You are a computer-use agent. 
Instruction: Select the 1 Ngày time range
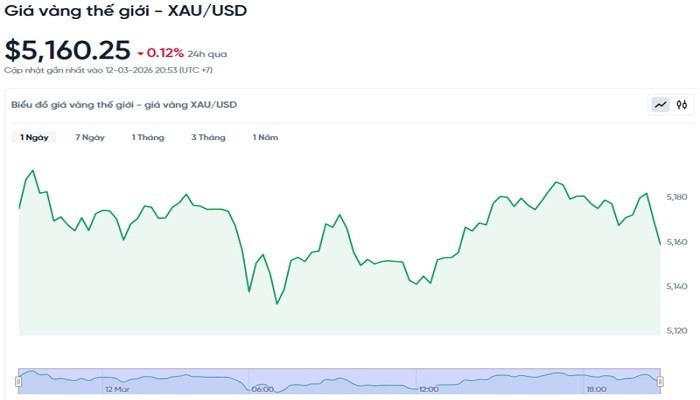34,137
